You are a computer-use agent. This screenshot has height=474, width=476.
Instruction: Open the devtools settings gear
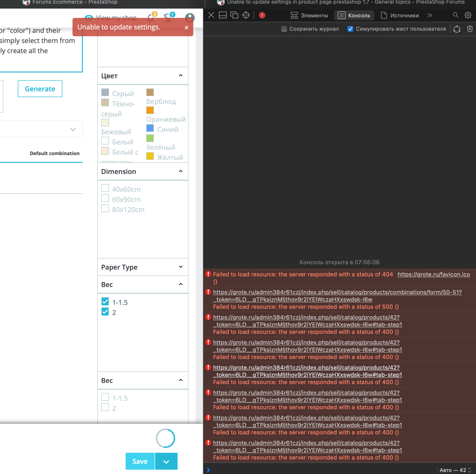coord(468,15)
